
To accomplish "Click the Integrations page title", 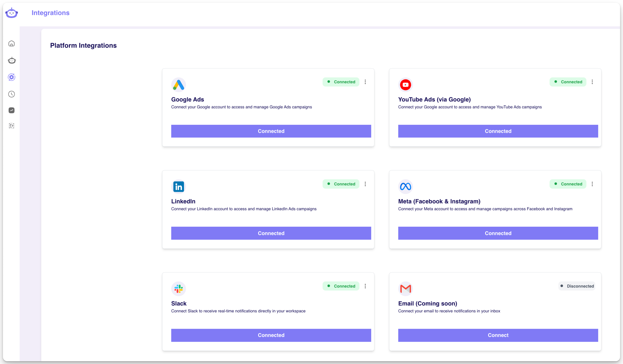I will point(50,13).
